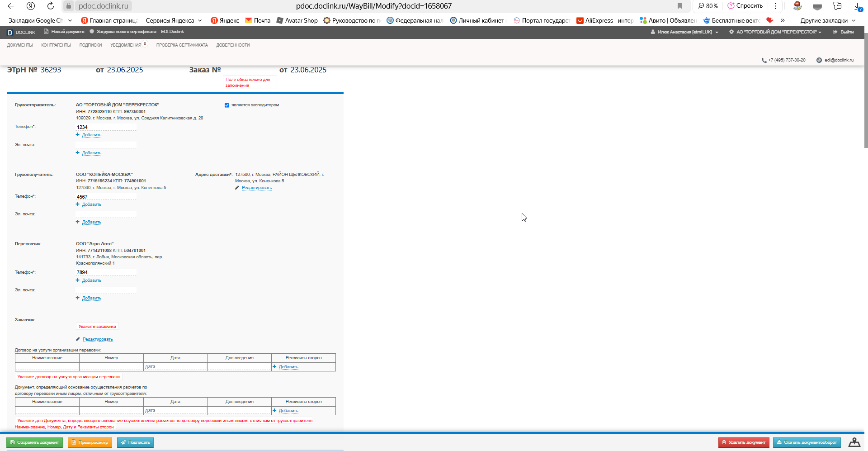Open the Главная страница bookmark

[109, 20]
